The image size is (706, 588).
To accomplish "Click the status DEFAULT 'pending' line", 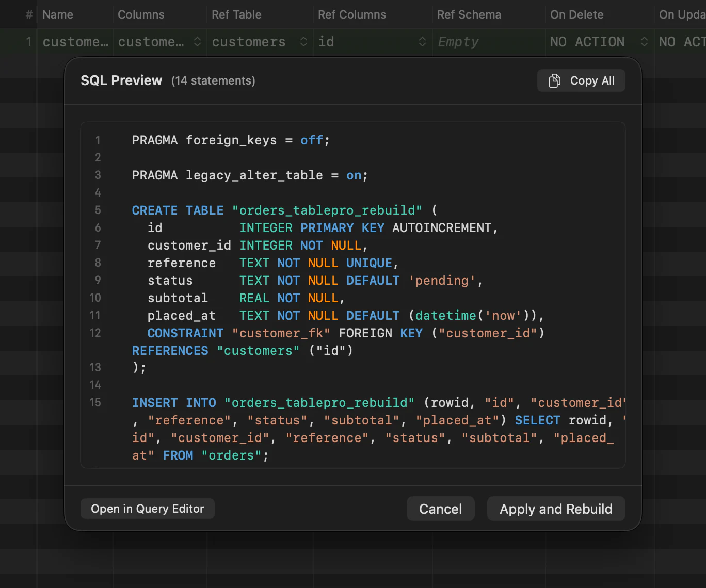I will coord(315,281).
